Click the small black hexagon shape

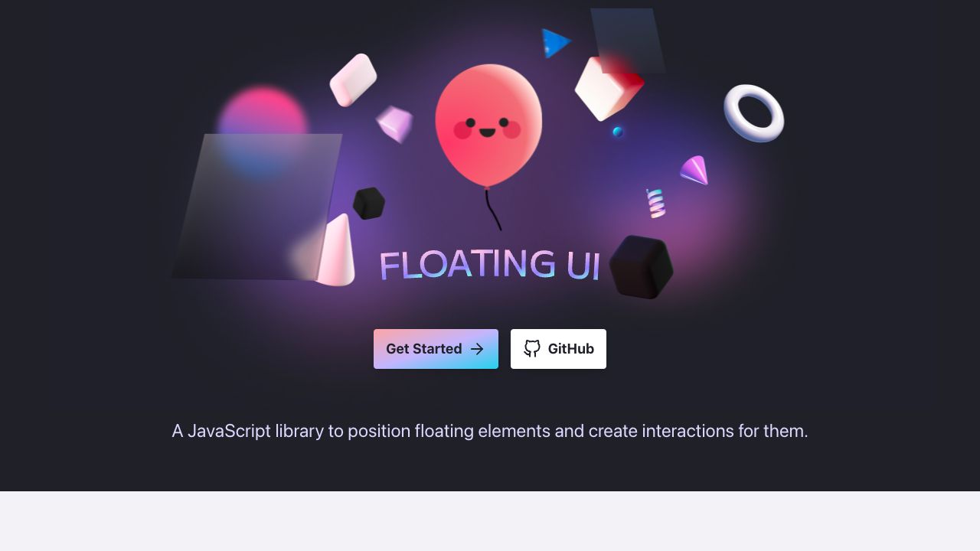[368, 204]
